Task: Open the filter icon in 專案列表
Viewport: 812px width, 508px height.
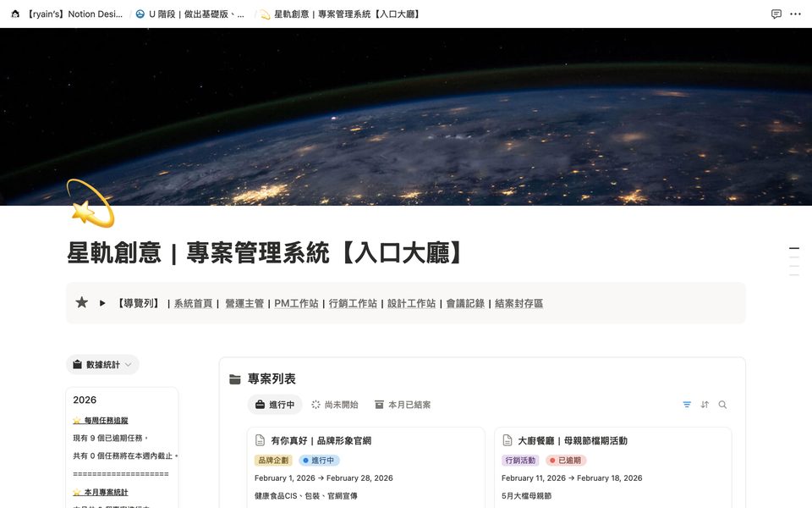Action: 687,405
